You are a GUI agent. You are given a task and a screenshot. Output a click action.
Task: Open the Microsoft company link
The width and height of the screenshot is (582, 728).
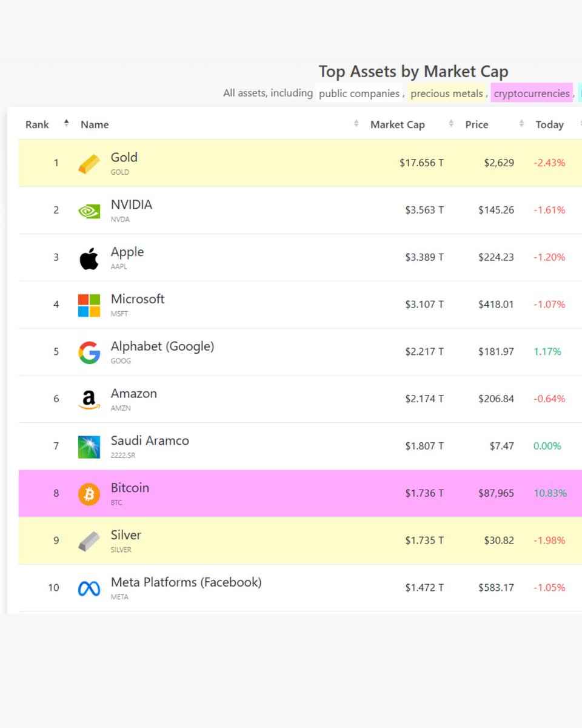(x=138, y=299)
